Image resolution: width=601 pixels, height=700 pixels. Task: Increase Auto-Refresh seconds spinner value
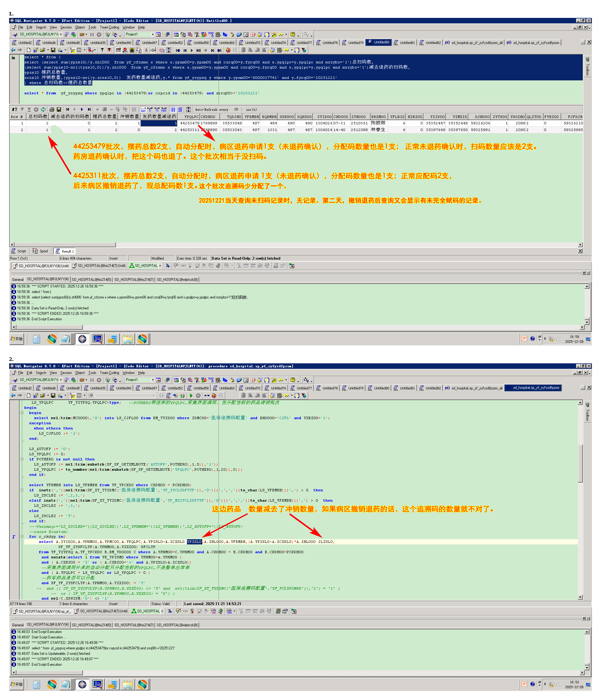[242, 109]
